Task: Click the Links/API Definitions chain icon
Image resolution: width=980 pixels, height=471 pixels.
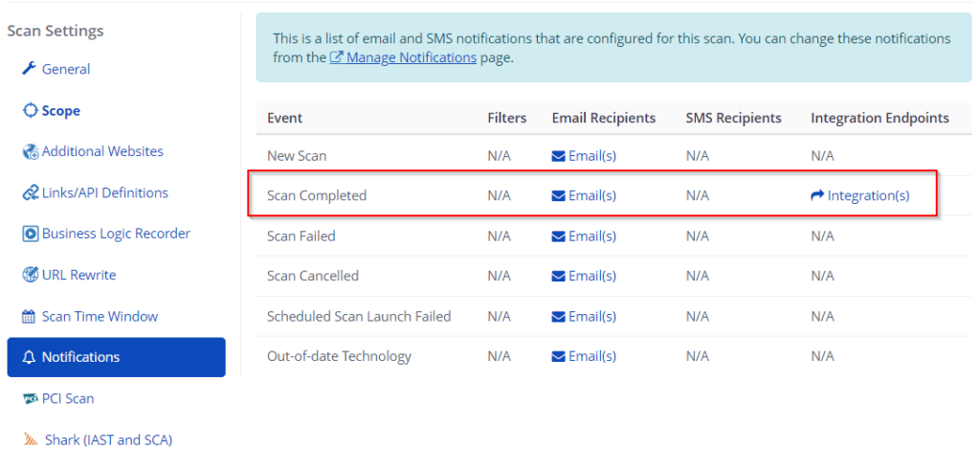Action: (30, 192)
